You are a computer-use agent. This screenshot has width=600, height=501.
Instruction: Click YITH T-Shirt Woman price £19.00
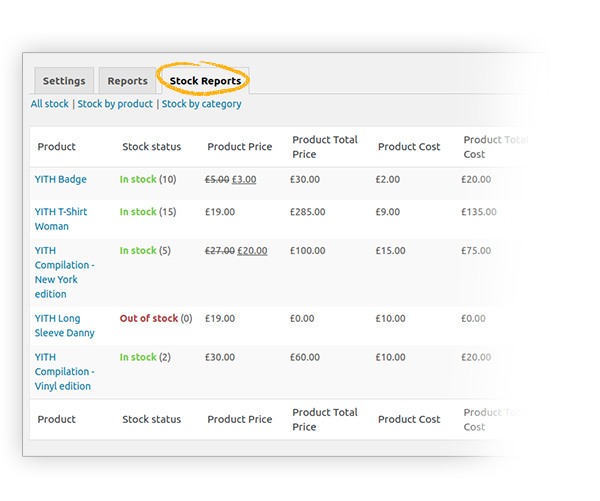click(x=220, y=212)
